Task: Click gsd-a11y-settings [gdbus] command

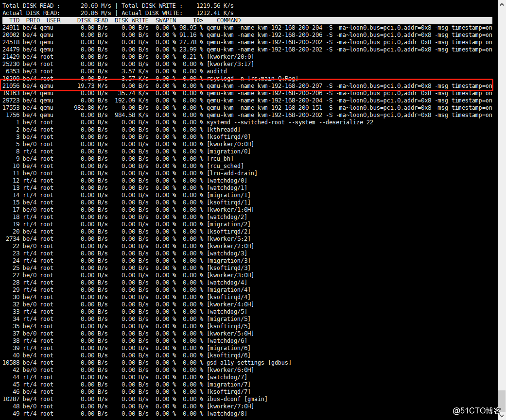Action: point(249,363)
